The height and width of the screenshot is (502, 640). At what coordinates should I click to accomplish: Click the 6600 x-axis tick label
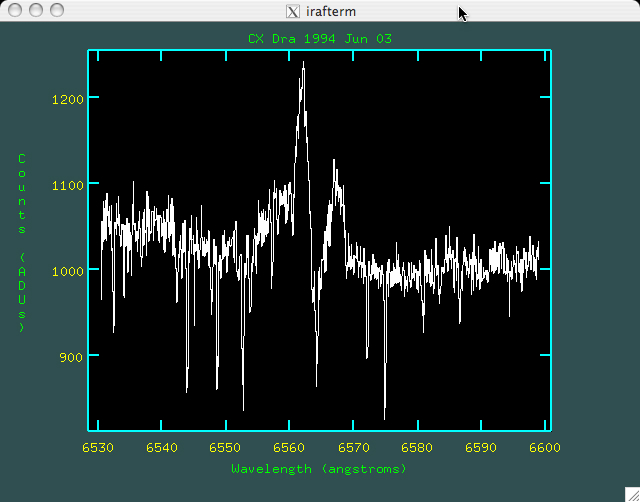click(x=545, y=448)
